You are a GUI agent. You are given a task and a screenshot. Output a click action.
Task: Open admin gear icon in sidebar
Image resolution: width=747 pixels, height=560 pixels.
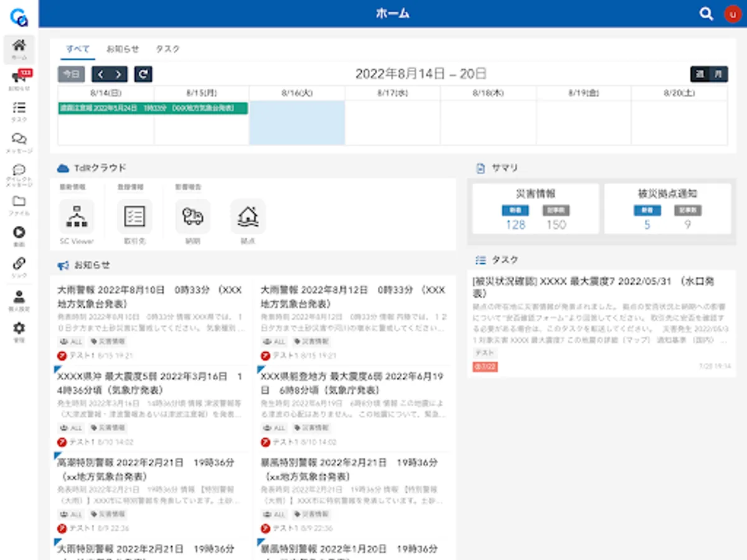(x=19, y=332)
